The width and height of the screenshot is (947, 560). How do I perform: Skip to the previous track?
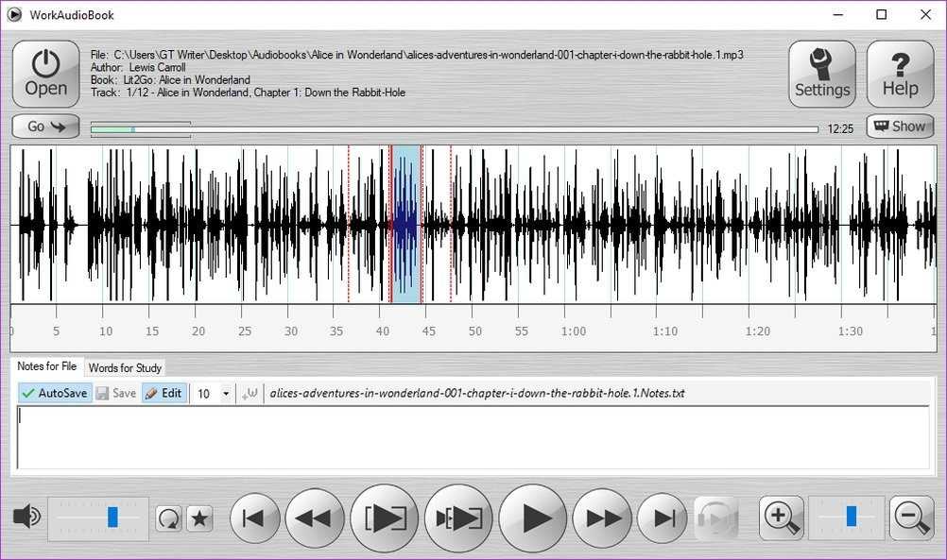(x=253, y=518)
